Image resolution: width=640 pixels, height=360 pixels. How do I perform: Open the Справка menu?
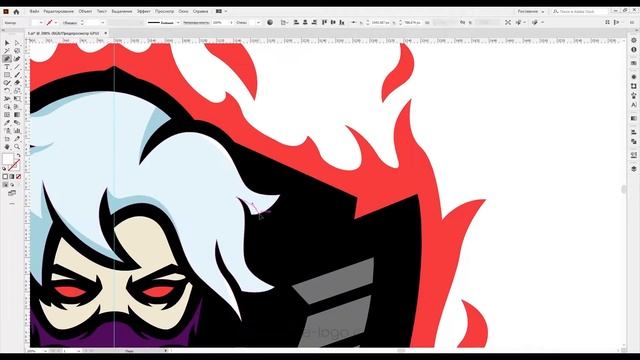click(200, 11)
